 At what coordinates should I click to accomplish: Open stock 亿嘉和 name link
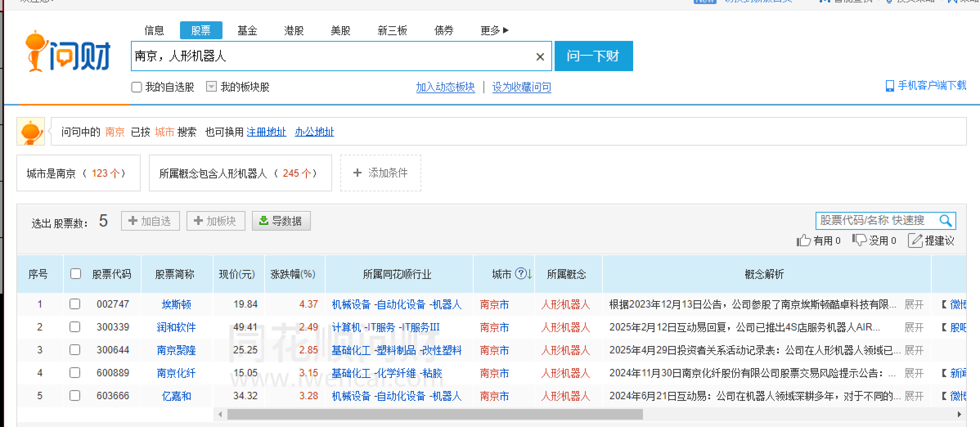176,396
